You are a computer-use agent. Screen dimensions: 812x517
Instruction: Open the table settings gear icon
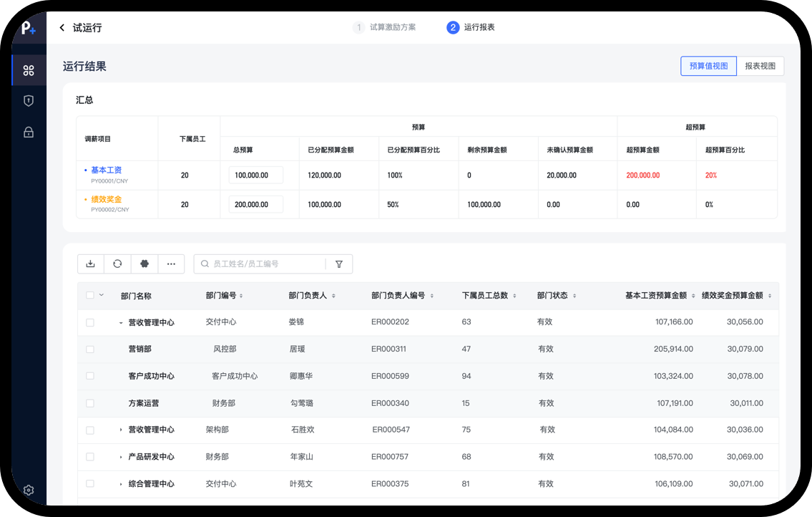pos(145,264)
